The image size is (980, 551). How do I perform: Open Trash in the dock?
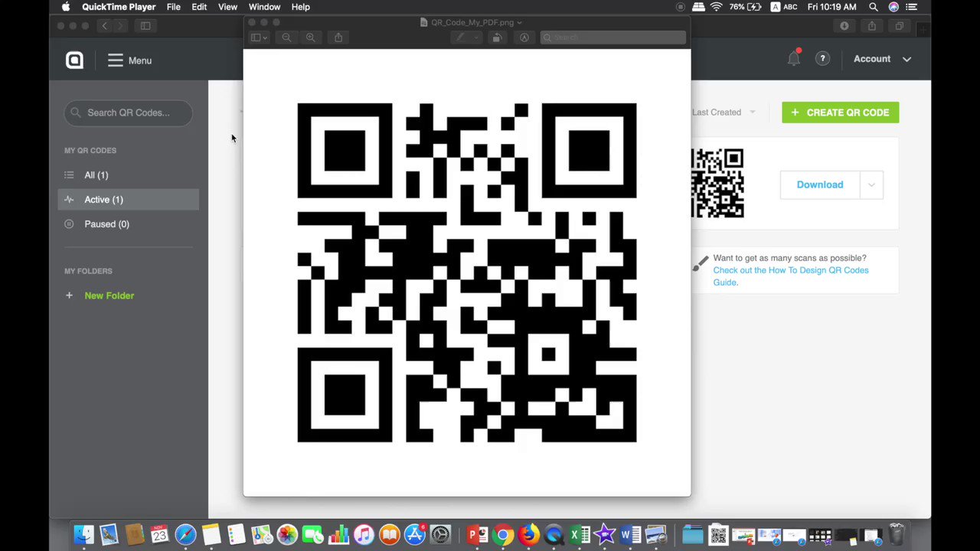pos(897,534)
